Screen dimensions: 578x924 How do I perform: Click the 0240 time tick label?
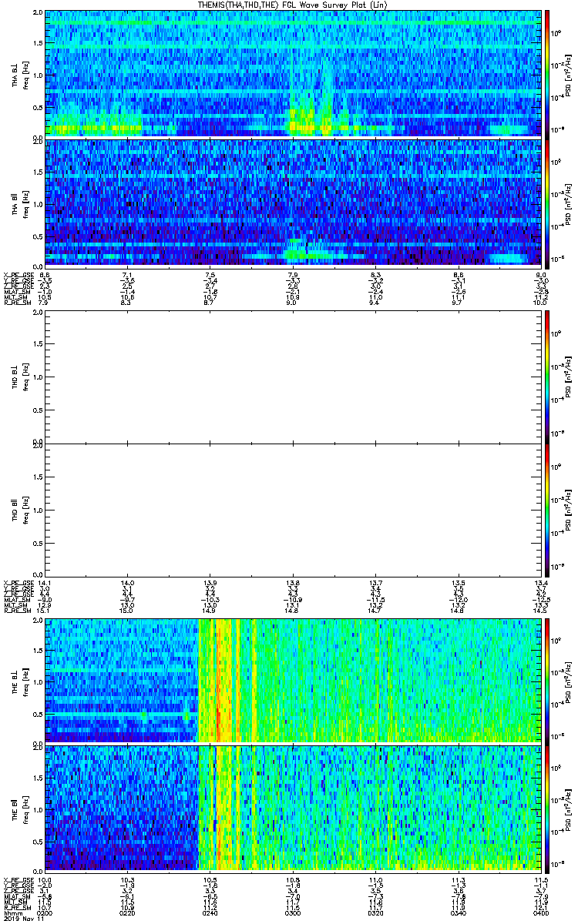click(210, 912)
